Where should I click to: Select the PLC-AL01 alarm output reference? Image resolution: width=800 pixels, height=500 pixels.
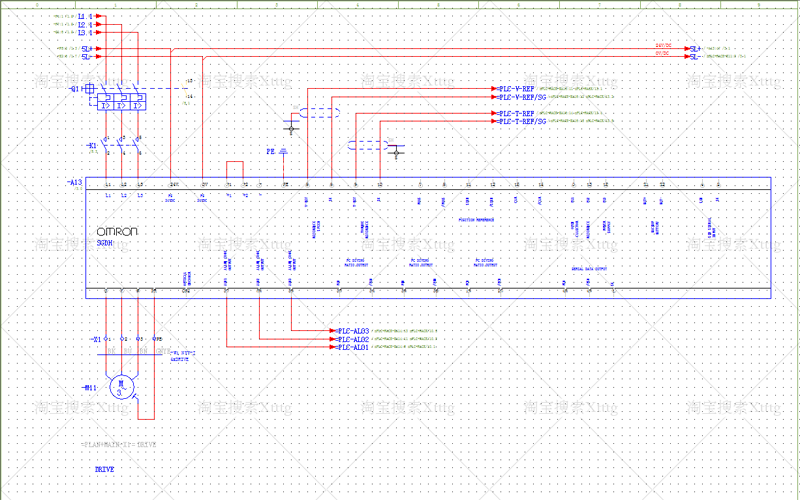coord(353,347)
